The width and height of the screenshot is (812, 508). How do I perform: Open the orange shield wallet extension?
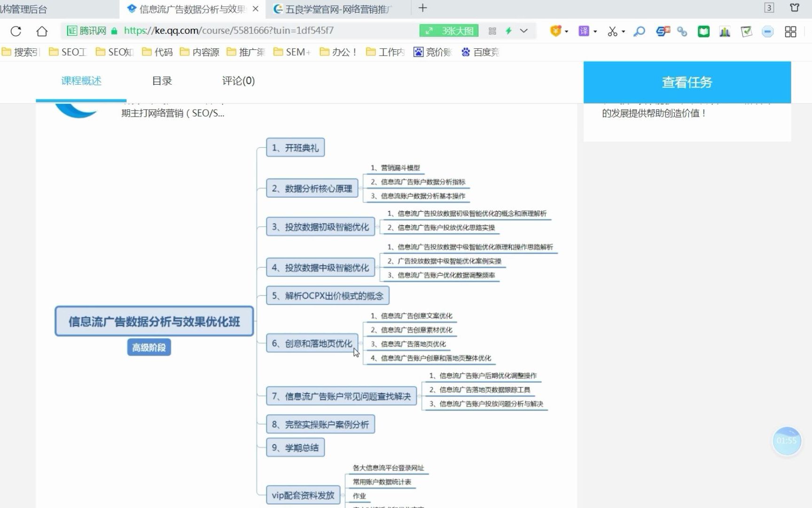coord(556,31)
